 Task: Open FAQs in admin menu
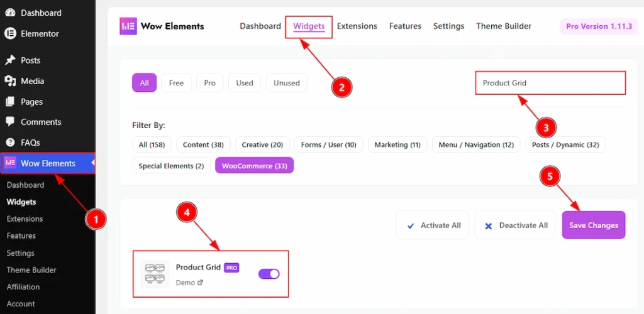tap(30, 143)
